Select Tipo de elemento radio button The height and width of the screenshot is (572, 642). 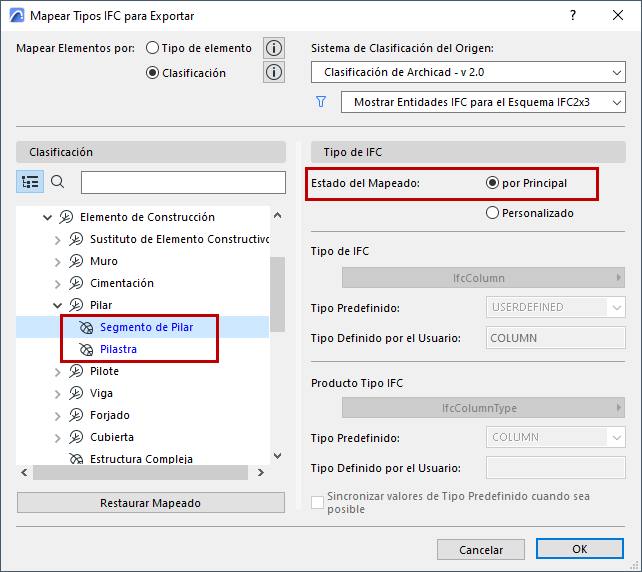(153, 48)
